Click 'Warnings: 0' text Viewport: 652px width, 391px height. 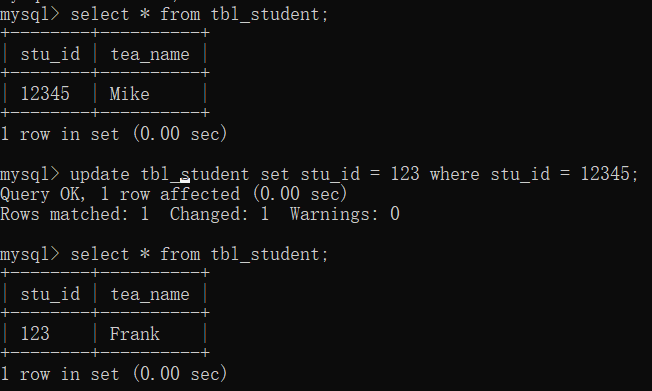[345, 214]
